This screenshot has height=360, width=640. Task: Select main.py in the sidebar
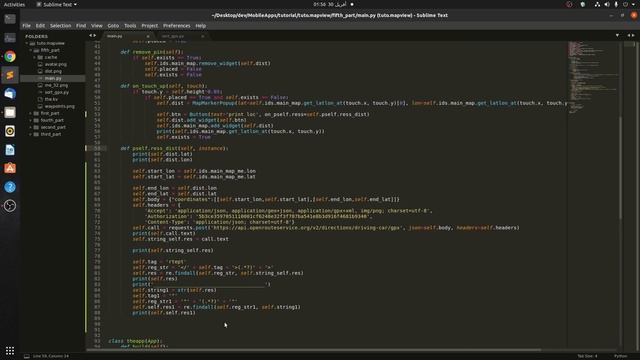click(x=53, y=78)
